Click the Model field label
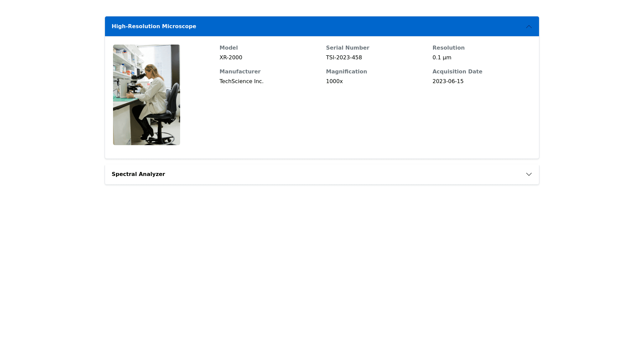The width and height of the screenshot is (644, 362). 228,48
